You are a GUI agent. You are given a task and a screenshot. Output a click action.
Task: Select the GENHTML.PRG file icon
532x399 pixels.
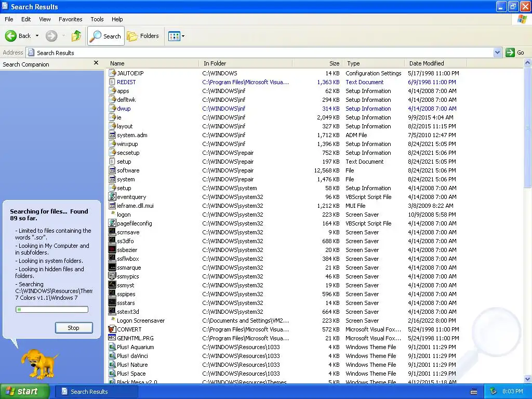(112, 338)
